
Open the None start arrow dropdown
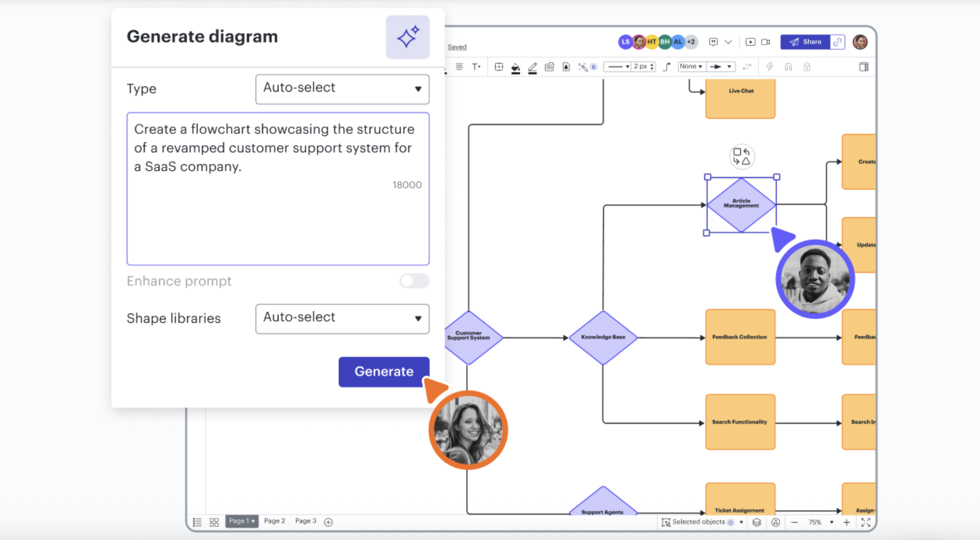[691, 66]
